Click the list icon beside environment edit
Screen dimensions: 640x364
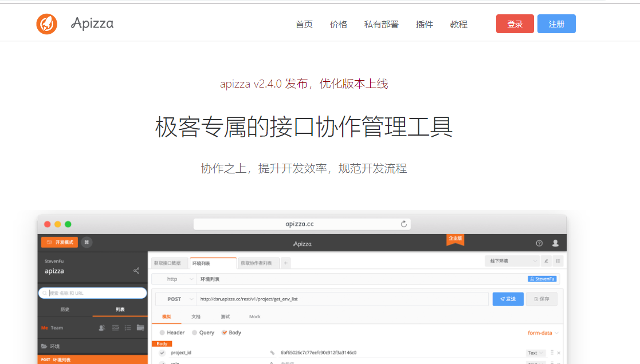point(558,261)
